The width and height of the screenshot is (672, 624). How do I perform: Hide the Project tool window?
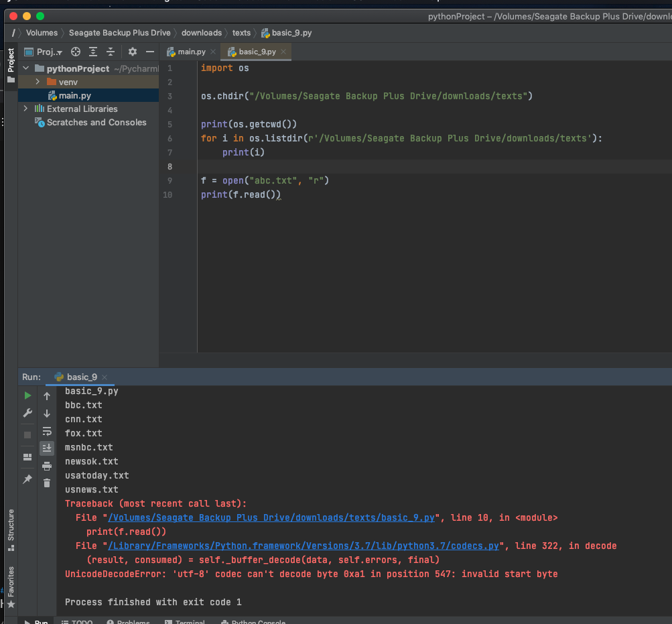[150, 52]
